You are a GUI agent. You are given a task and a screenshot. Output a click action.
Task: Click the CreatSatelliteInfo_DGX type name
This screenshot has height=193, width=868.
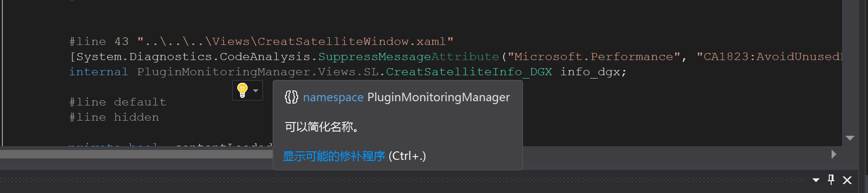pyautogui.click(x=469, y=72)
